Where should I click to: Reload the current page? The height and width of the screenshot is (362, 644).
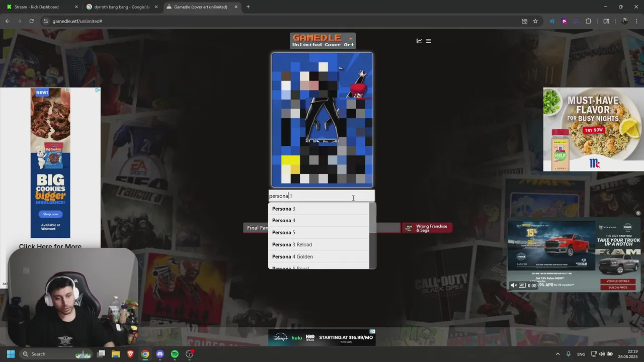point(31,21)
